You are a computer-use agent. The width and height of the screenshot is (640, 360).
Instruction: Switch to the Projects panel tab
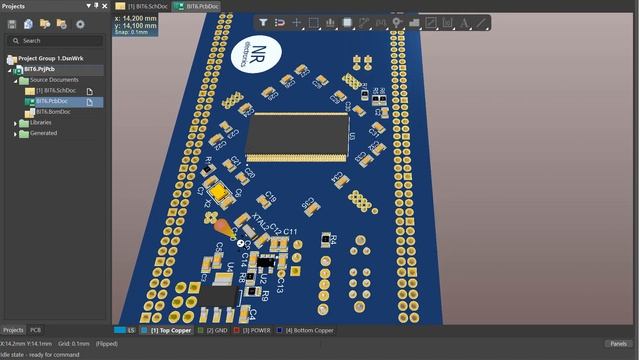pyautogui.click(x=13, y=330)
